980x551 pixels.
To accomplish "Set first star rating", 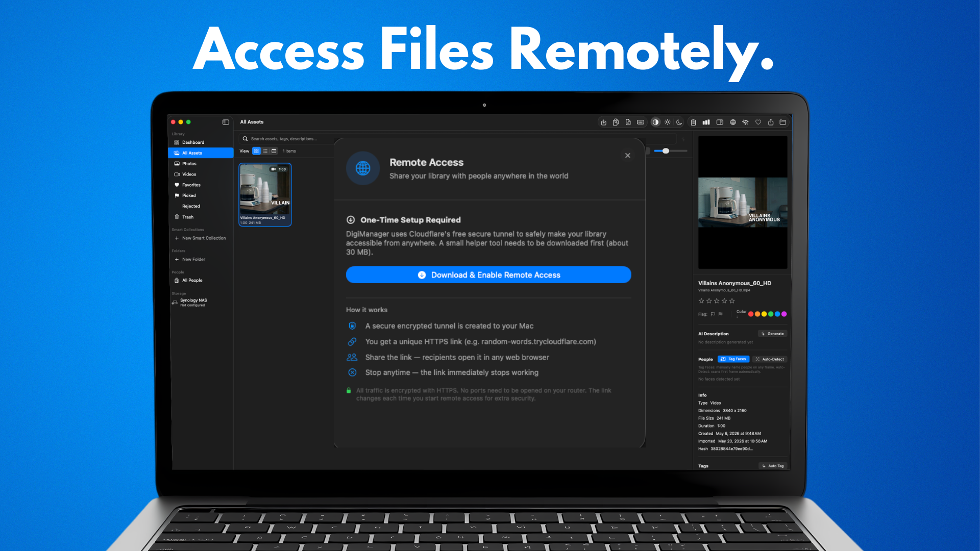I will click(x=701, y=301).
